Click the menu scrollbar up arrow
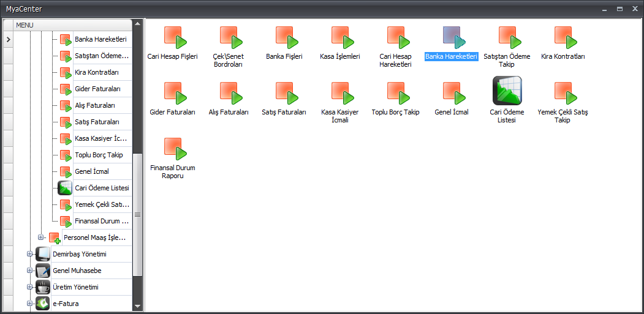This screenshot has height=314, width=644. [138, 24]
